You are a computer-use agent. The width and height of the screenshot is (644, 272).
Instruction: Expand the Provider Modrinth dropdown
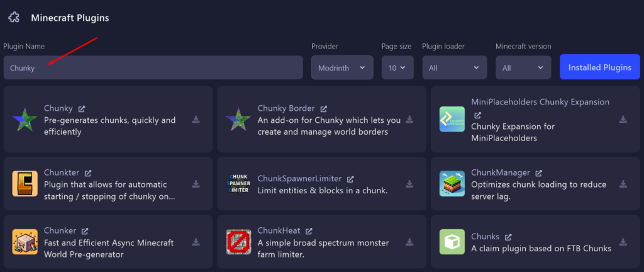pyautogui.click(x=341, y=67)
